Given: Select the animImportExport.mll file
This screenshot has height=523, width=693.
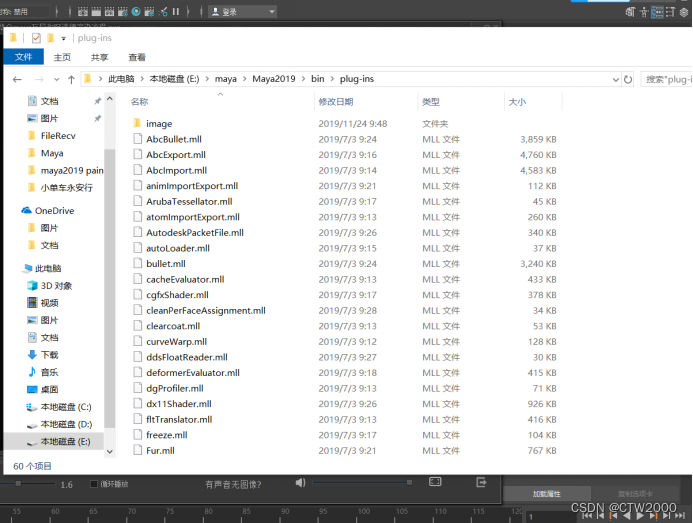Looking at the screenshot, I should [192, 186].
